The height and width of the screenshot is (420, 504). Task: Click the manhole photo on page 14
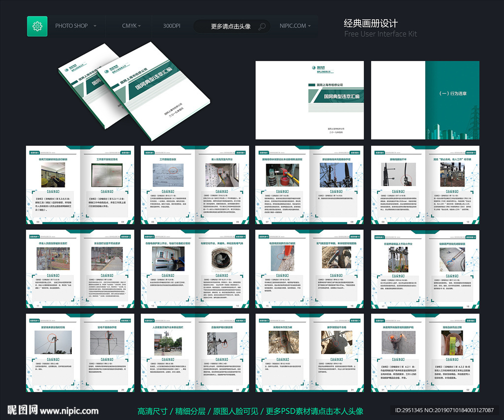tap(222, 259)
